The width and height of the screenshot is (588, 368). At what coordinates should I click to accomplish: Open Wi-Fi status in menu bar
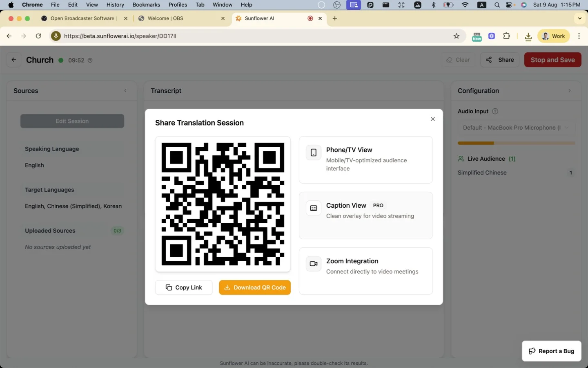[x=465, y=5]
